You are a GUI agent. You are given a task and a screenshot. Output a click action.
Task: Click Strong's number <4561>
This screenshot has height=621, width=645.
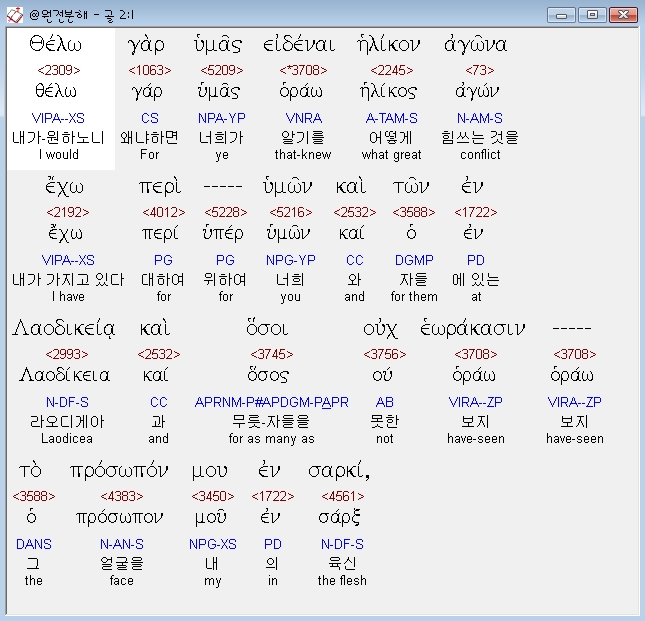(343, 496)
